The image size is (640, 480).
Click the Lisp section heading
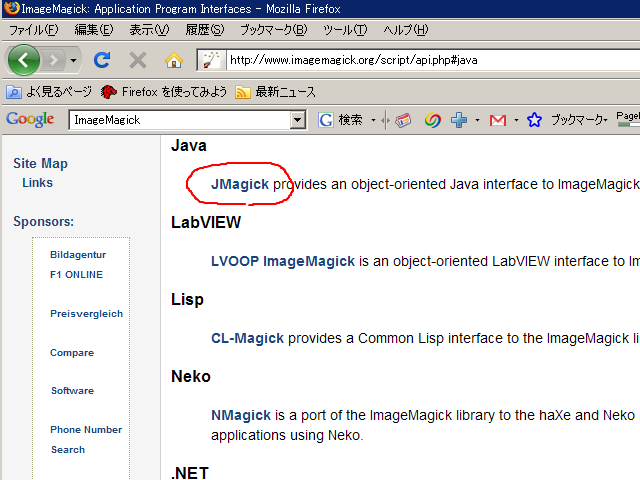click(x=187, y=300)
